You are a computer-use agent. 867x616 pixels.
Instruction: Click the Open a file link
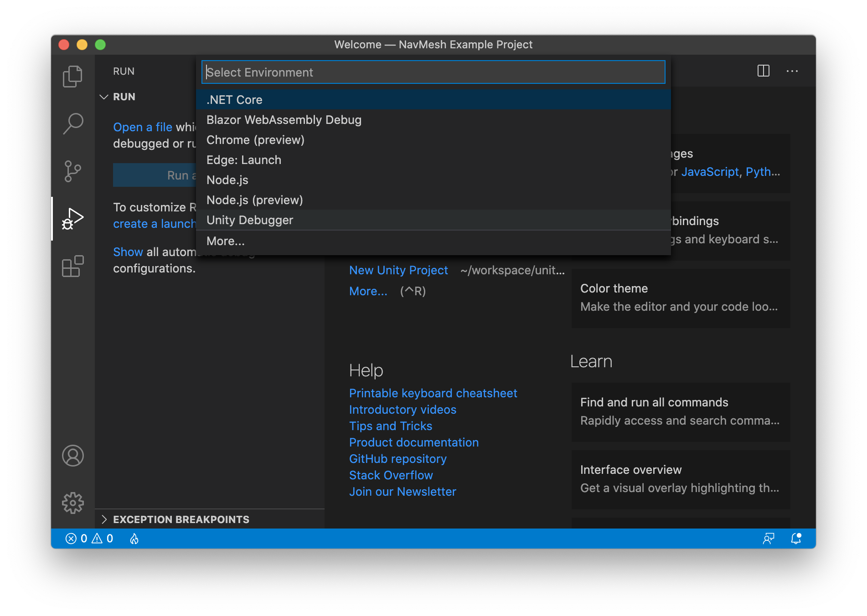(x=142, y=127)
